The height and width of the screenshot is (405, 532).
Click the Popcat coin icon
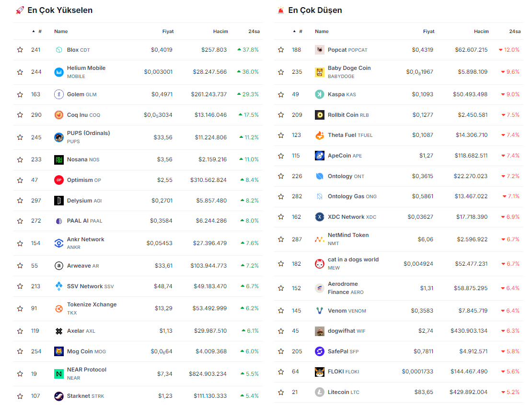click(x=320, y=50)
